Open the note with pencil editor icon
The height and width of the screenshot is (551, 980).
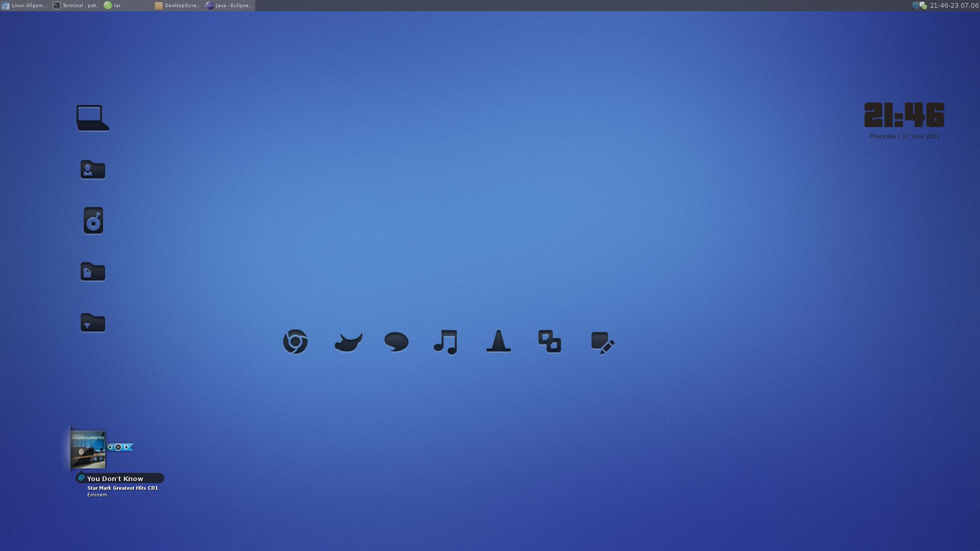[603, 343]
